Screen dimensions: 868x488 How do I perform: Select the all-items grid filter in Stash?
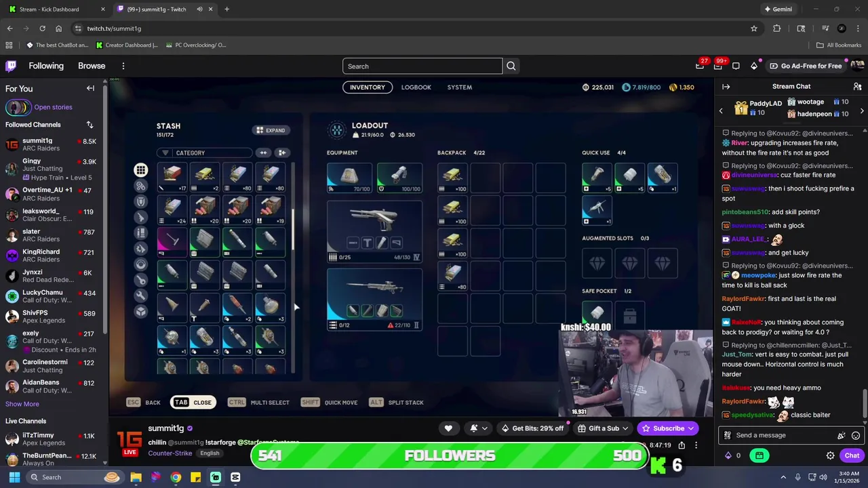click(x=140, y=170)
